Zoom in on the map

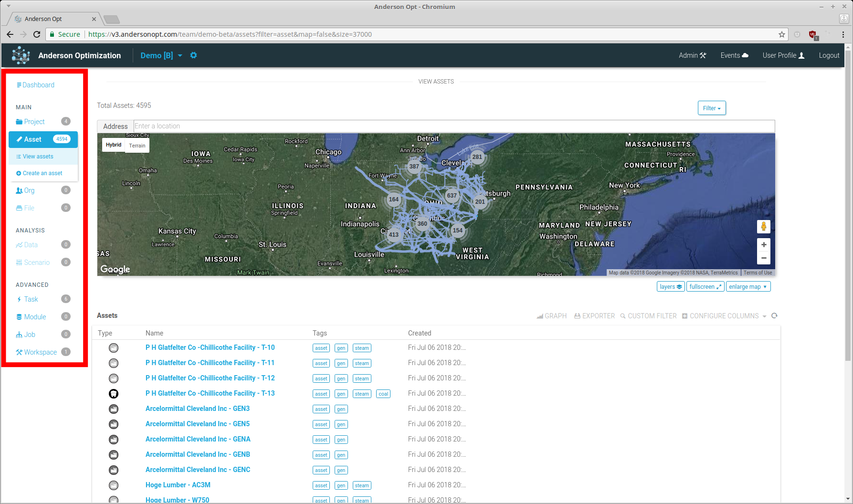pos(764,245)
